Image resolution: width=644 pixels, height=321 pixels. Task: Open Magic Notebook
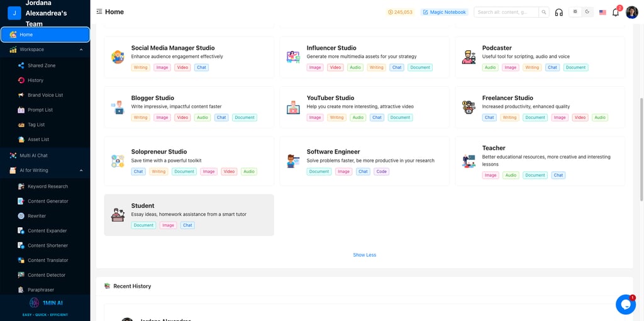[x=445, y=13]
